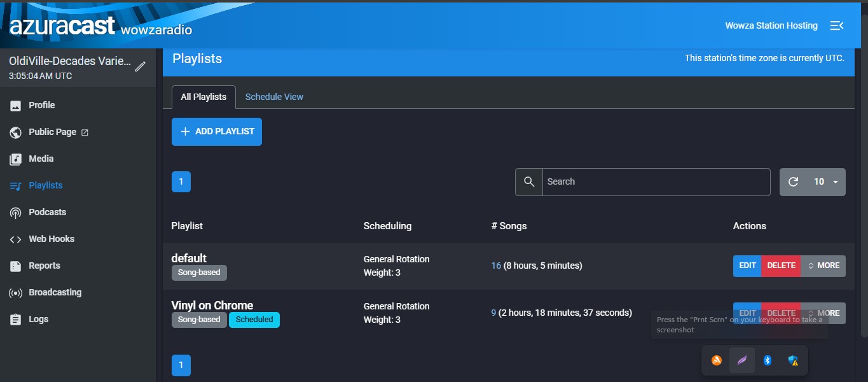This screenshot has height=382, width=868.
Task: Click inside the Search input field
Action: [x=655, y=181]
